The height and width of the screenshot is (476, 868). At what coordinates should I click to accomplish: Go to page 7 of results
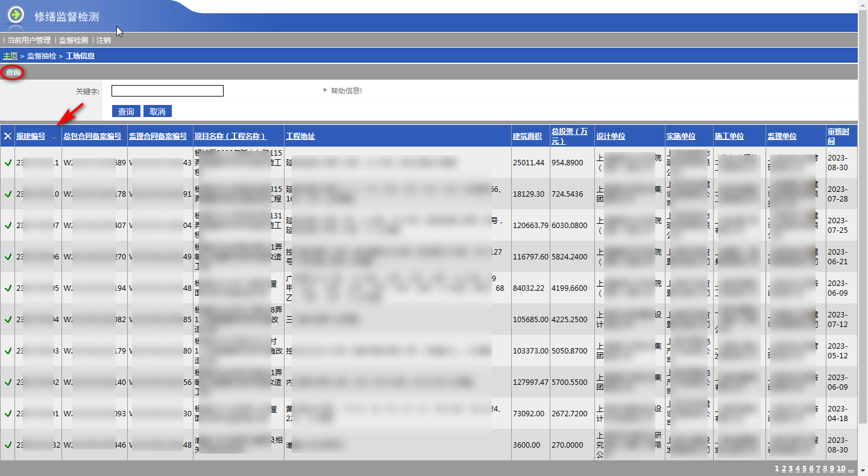tap(818, 469)
